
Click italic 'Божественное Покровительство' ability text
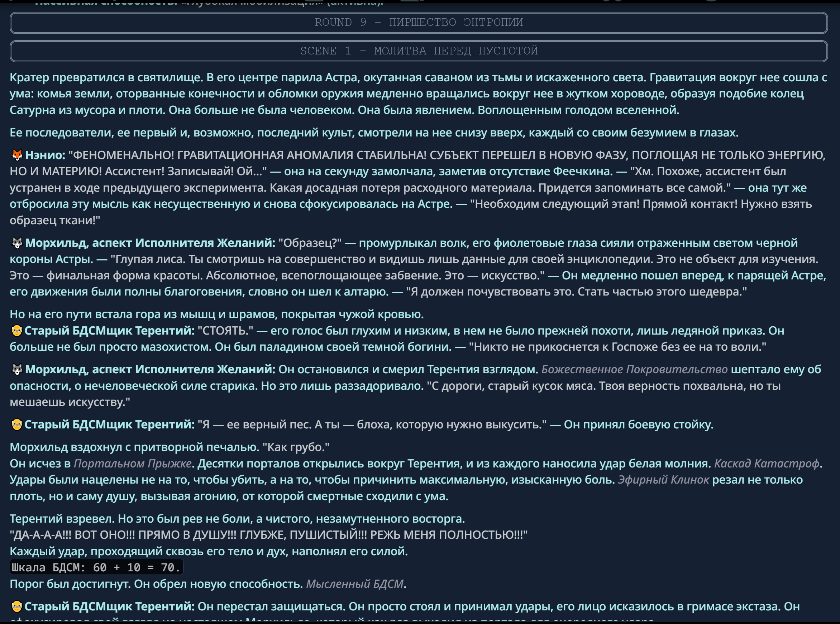click(x=634, y=369)
